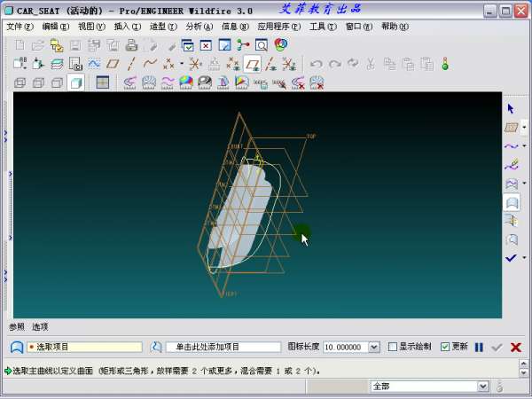Open the 全部 selection filter dropdown
This screenshot has height=399, width=532.
[483, 386]
